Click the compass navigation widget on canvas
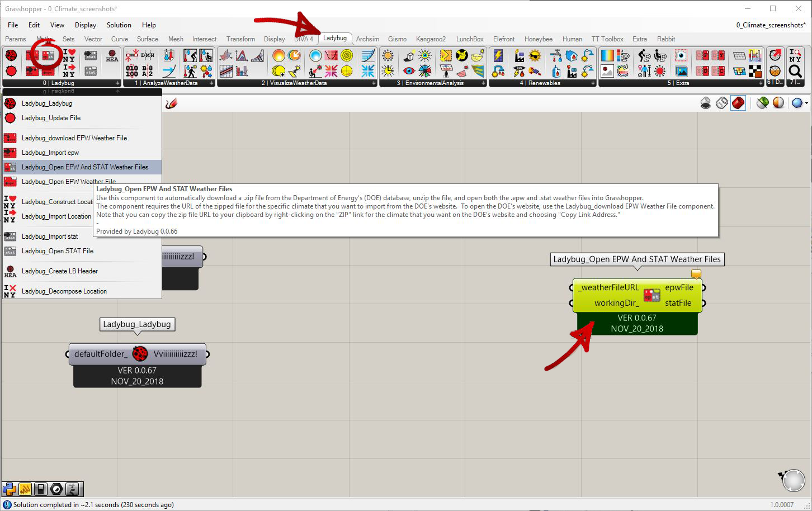 tap(792, 480)
